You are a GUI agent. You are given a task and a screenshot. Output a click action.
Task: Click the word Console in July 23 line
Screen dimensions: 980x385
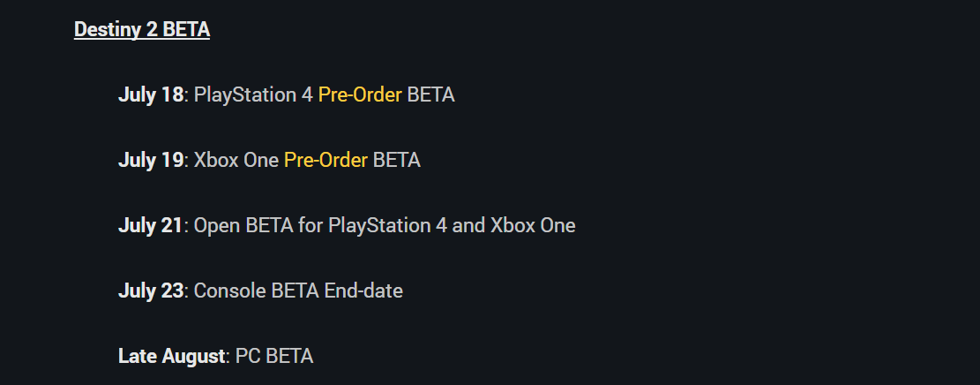(x=224, y=291)
